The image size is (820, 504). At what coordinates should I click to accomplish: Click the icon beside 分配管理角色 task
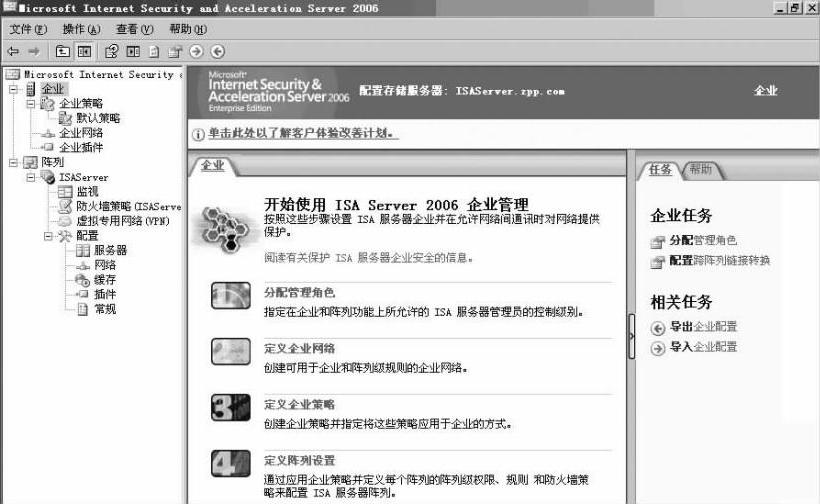click(x=657, y=242)
